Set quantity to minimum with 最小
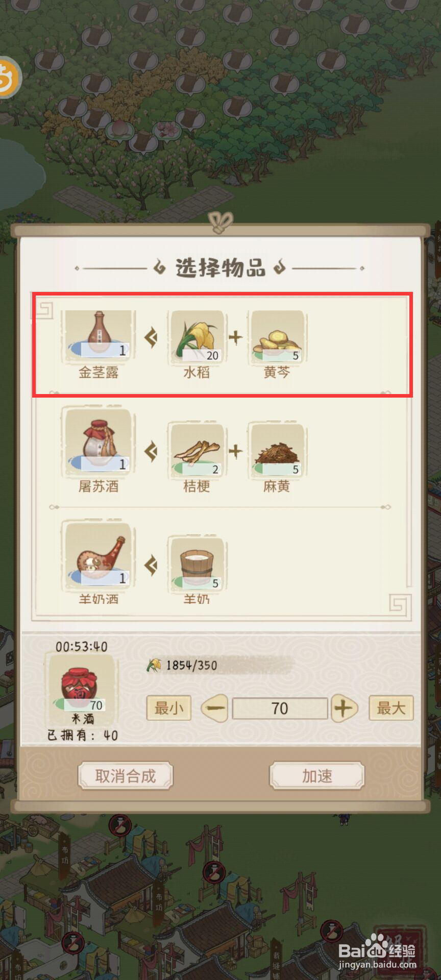The height and width of the screenshot is (980, 441). (x=169, y=708)
